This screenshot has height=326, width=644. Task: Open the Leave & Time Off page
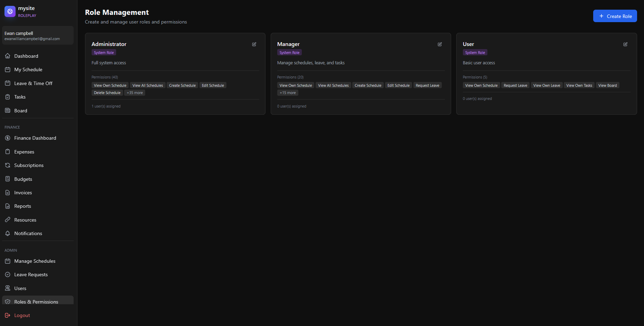coord(33,83)
